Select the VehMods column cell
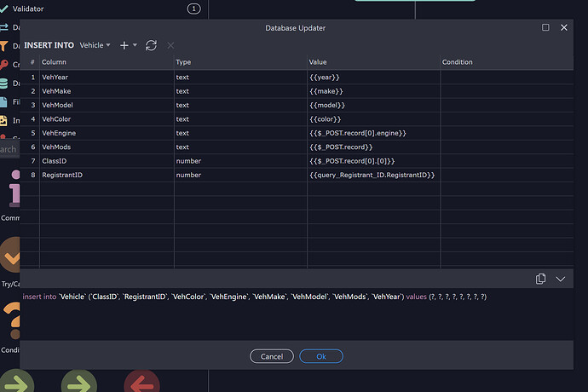The width and height of the screenshot is (588, 392). [x=107, y=147]
